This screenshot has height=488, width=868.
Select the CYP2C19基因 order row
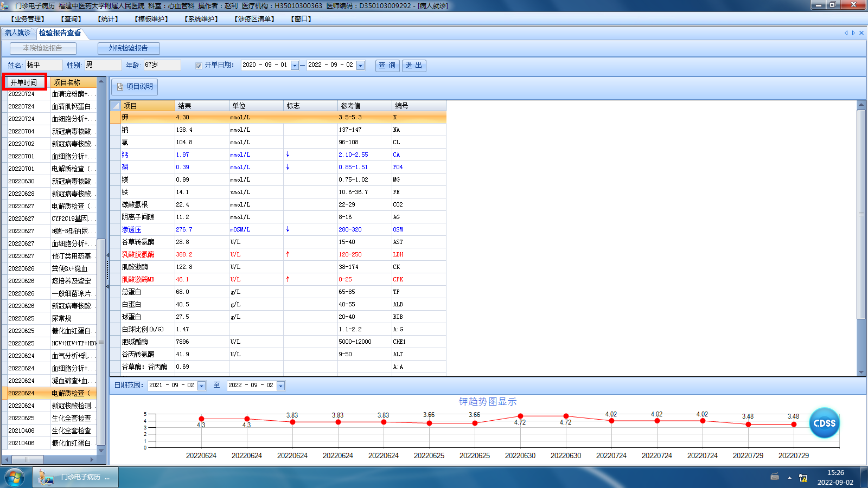[50, 219]
